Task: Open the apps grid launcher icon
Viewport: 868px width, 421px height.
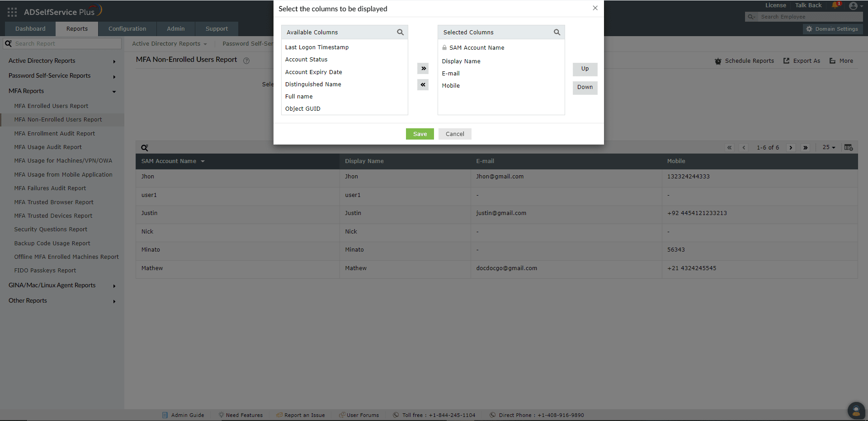Action: 12,12
